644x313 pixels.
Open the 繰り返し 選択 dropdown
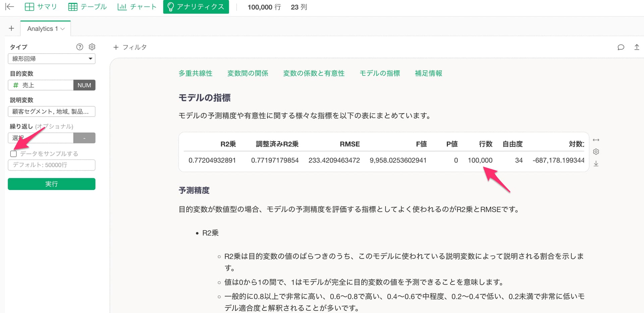pyautogui.click(x=40, y=138)
